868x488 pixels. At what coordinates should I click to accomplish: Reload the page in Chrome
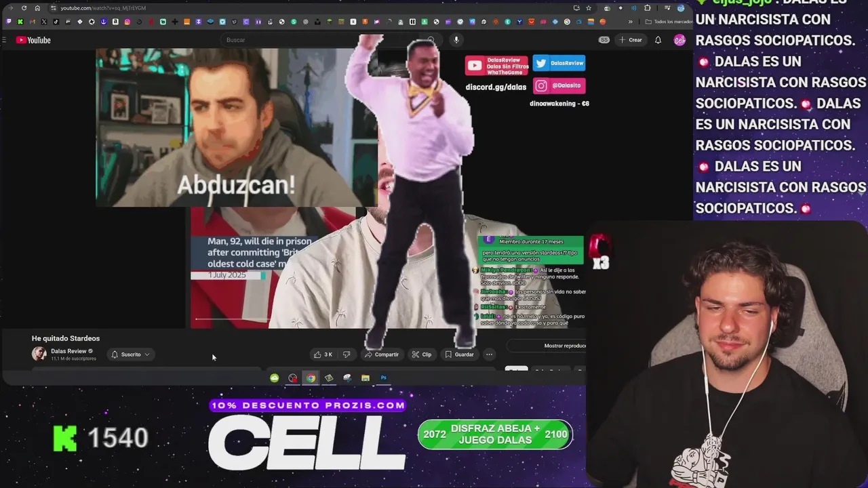(24, 8)
